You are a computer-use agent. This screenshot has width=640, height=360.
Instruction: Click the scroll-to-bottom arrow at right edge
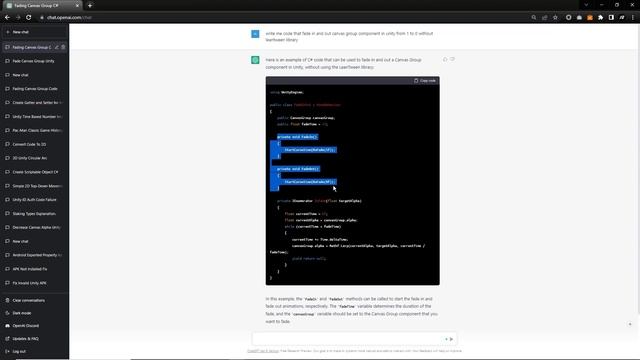point(630,324)
